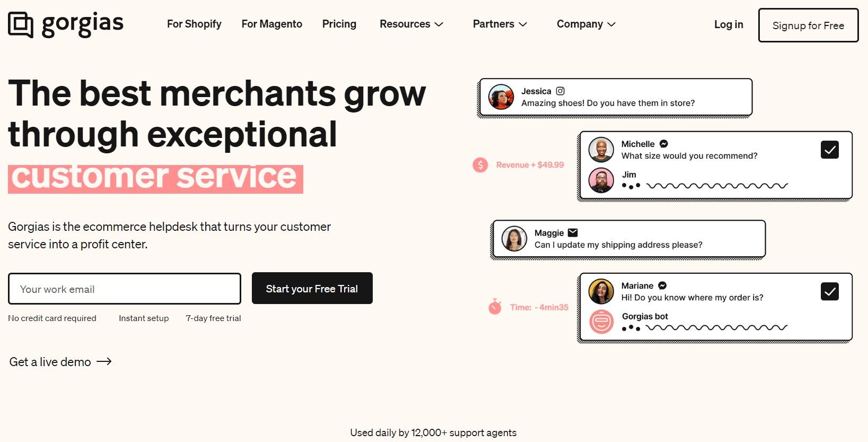The image size is (868, 442).
Task: Expand the Resources dropdown menu
Action: coord(411,24)
